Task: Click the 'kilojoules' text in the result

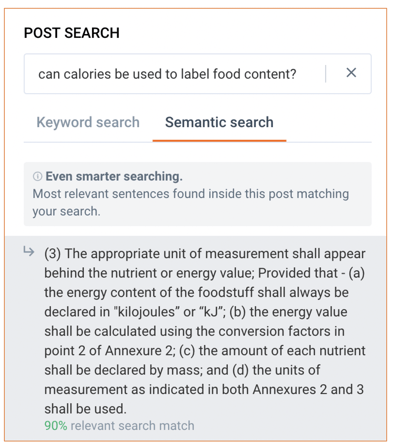Action: tap(147, 312)
